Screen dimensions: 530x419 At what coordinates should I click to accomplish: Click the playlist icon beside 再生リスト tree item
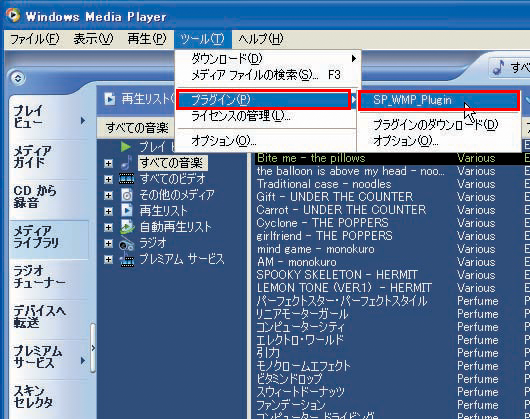point(127,211)
